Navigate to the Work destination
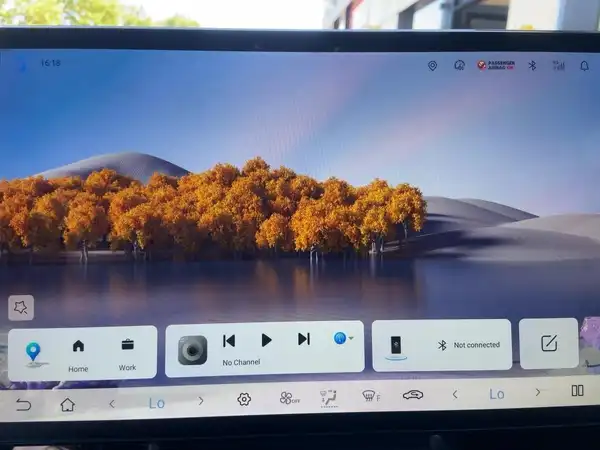Screen dimensions: 600x450 [x=127, y=355]
